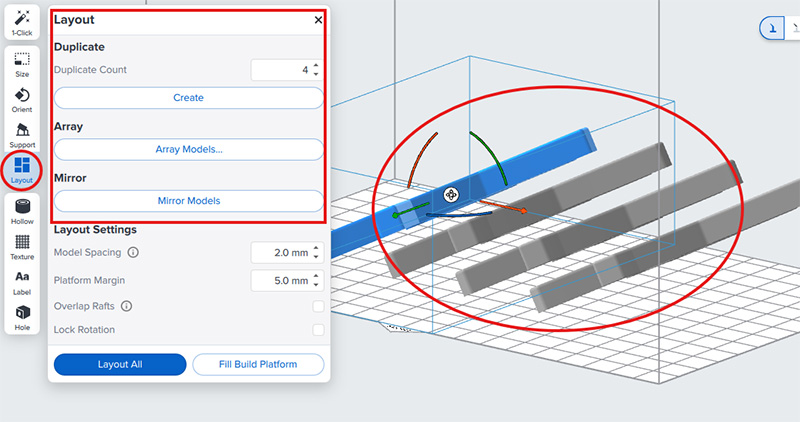This screenshot has width=800, height=422.
Task: Decrease Model Spacing value
Action: (316, 257)
